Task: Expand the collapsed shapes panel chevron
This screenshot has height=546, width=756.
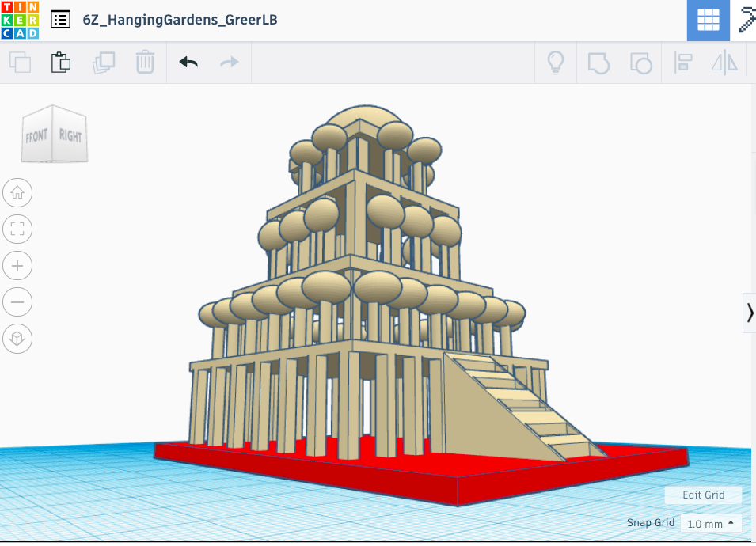Action: [x=749, y=313]
